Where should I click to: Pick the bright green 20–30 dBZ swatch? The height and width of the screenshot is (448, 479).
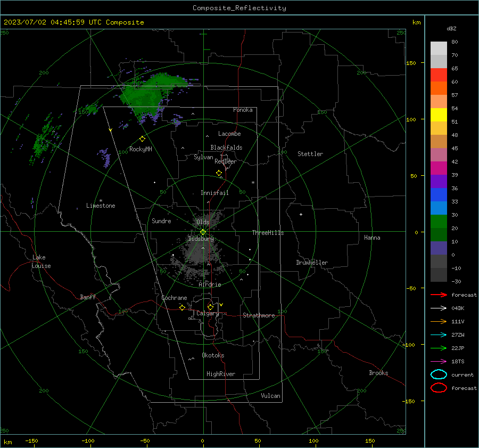tap(439, 222)
